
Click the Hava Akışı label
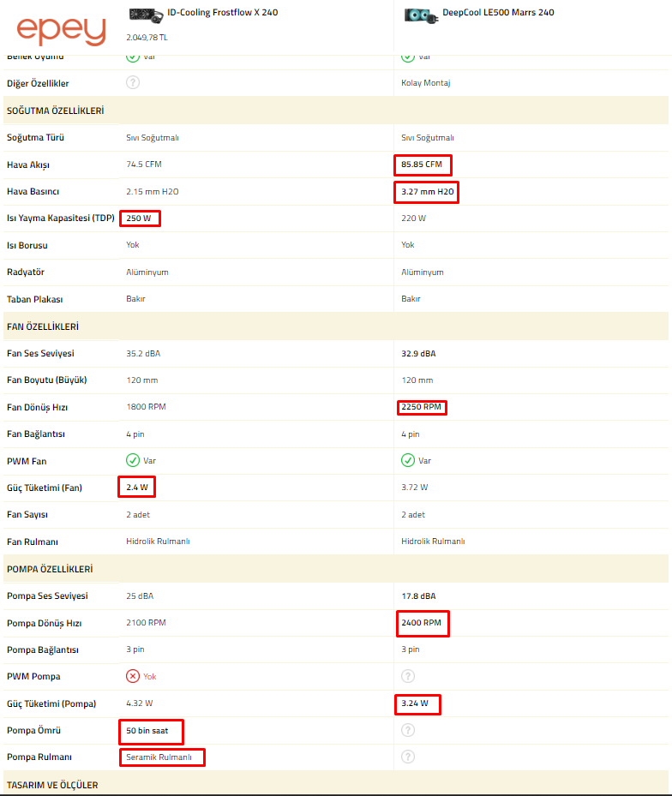pyautogui.click(x=28, y=165)
